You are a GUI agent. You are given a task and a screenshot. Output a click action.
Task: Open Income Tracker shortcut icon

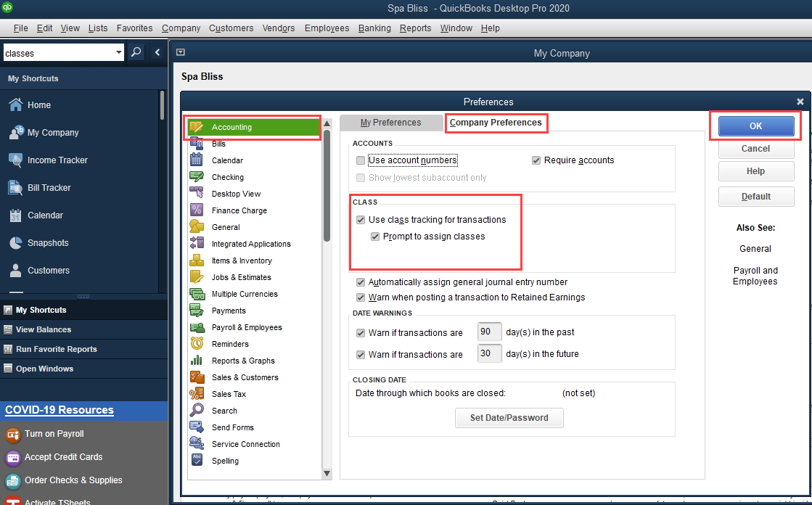tap(15, 160)
